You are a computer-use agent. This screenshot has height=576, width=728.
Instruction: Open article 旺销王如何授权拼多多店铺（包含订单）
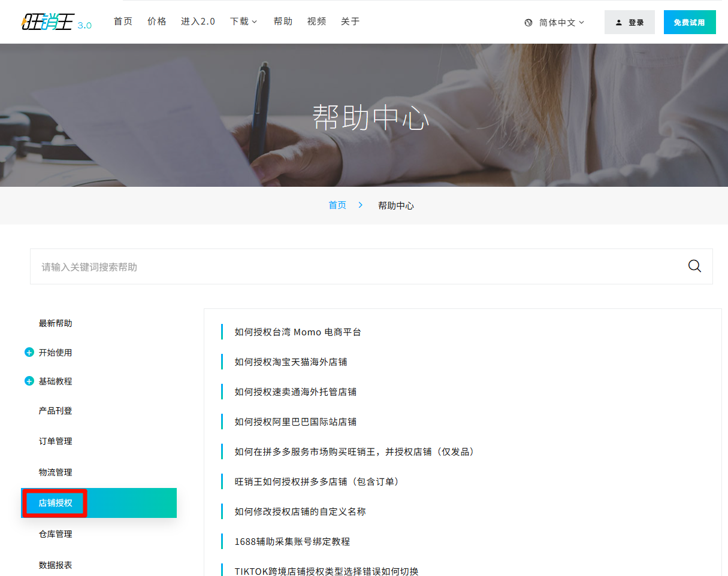pyautogui.click(x=318, y=482)
